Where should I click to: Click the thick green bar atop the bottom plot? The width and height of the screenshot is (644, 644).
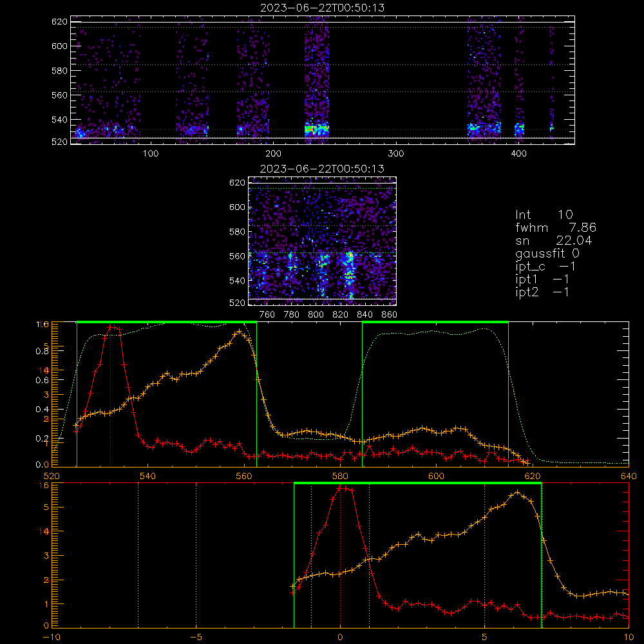(418, 484)
